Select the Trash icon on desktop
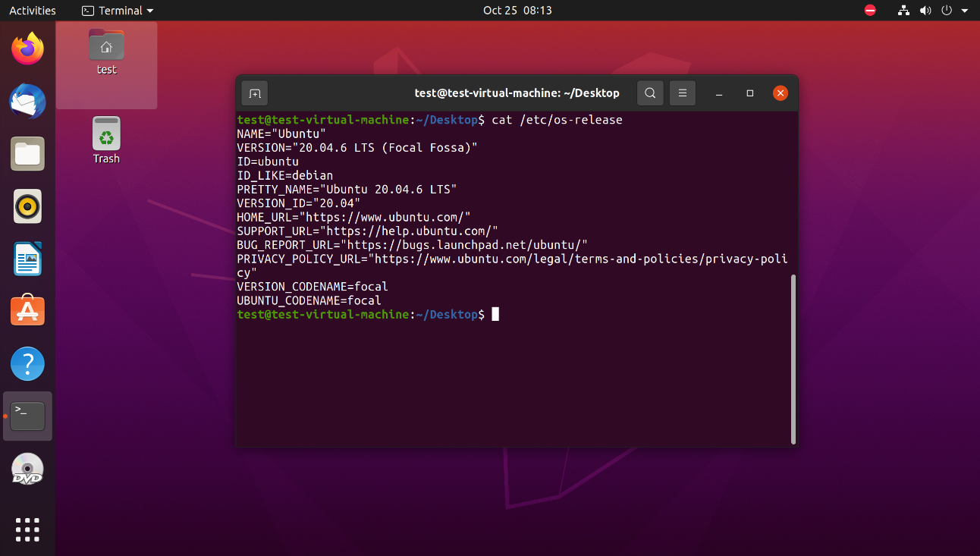 pos(106,140)
